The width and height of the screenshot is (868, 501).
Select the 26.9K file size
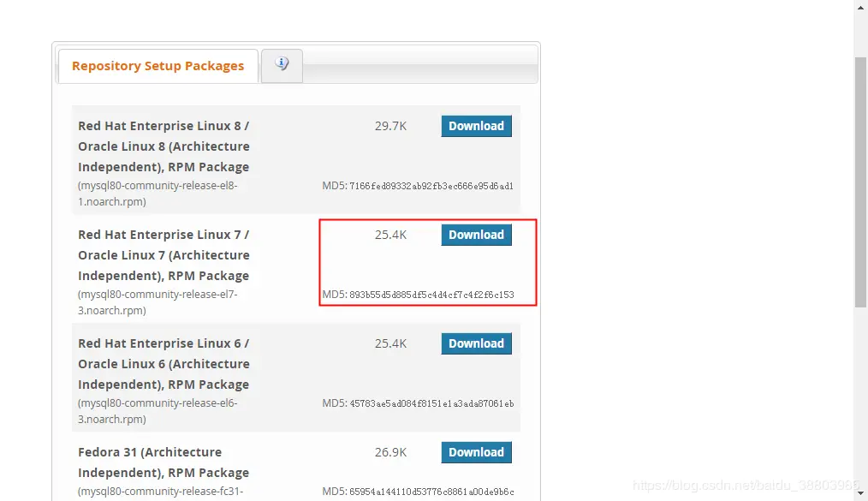[x=391, y=452]
